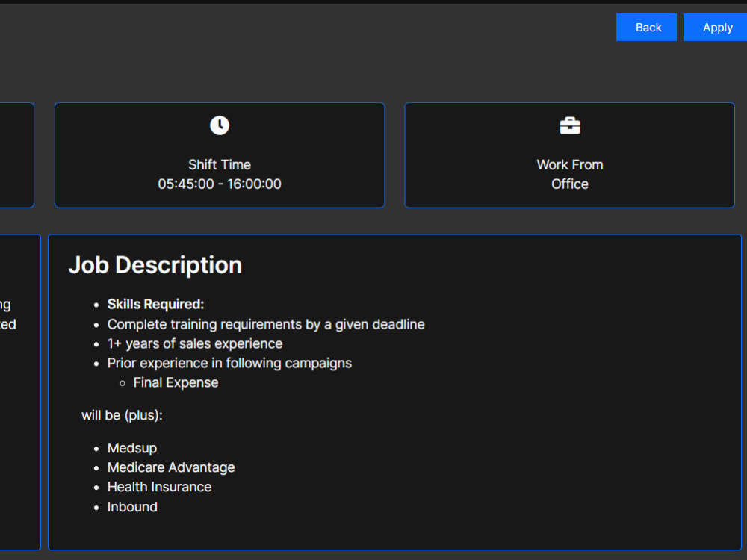Select the Health Insurance bullet

[x=160, y=487]
